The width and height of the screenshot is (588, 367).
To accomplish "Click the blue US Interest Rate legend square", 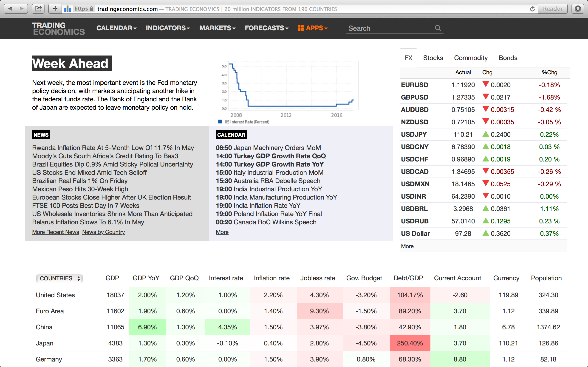I will point(220,122).
